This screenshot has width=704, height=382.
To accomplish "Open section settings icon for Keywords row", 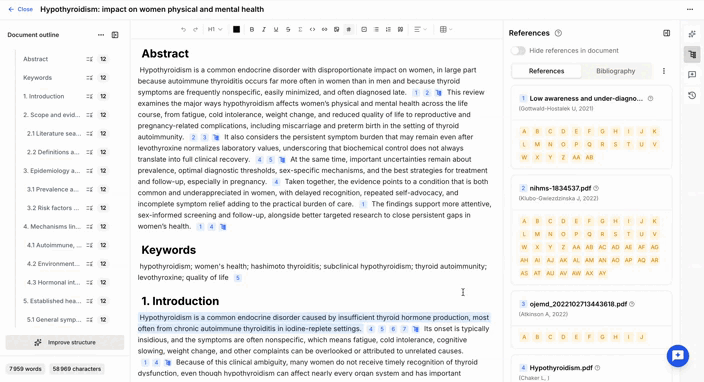I will pyautogui.click(x=89, y=78).
